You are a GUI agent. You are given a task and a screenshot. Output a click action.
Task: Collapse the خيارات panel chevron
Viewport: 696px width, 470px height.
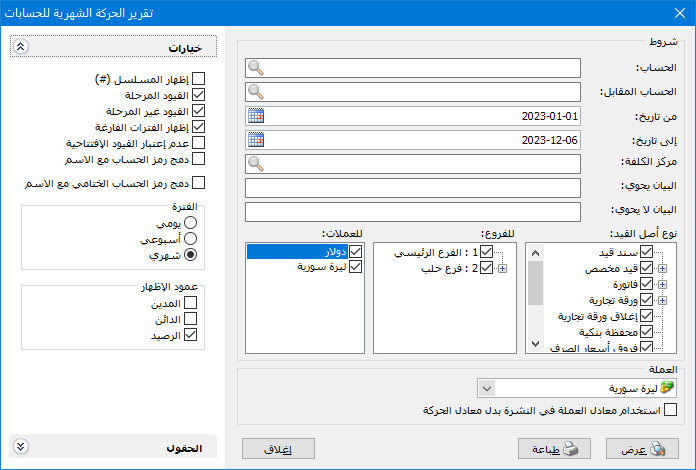point(20,46)
